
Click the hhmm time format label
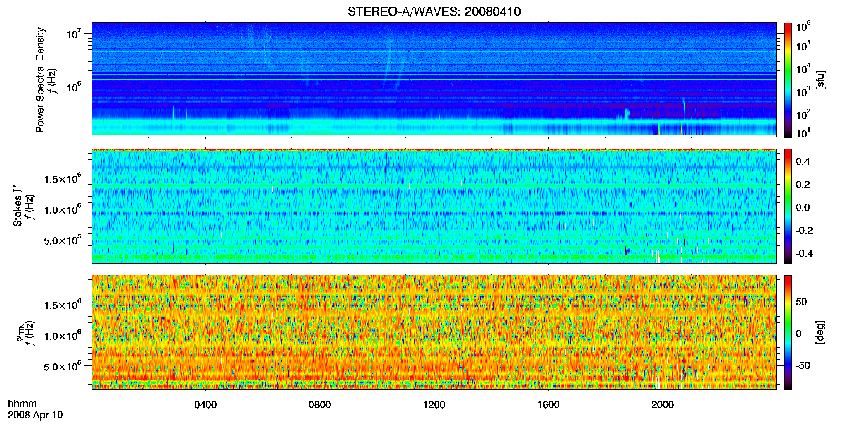coord(22,404)
